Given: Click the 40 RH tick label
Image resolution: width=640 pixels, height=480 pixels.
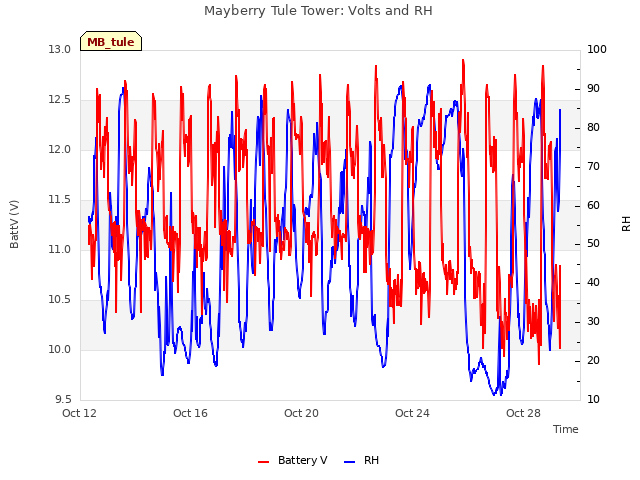Looking at the screenshot, I should pos(593,282).
